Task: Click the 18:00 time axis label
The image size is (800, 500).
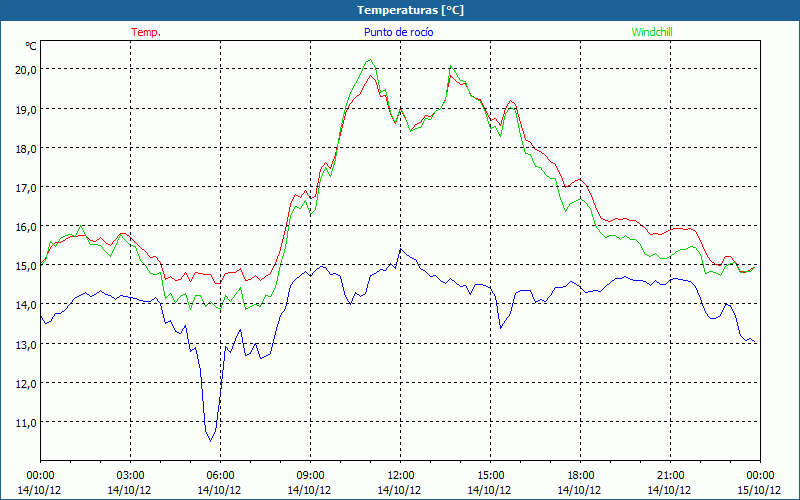Action: (x=581, y=476)
